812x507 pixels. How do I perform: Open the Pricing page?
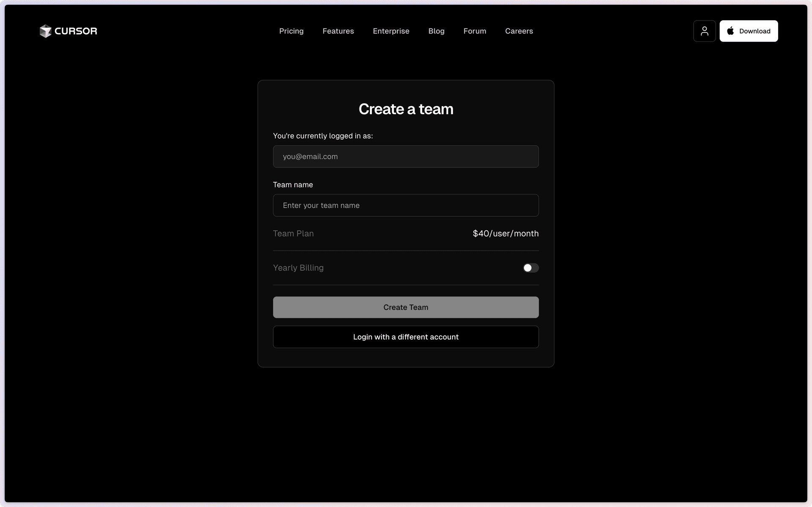tap(291, 31)
